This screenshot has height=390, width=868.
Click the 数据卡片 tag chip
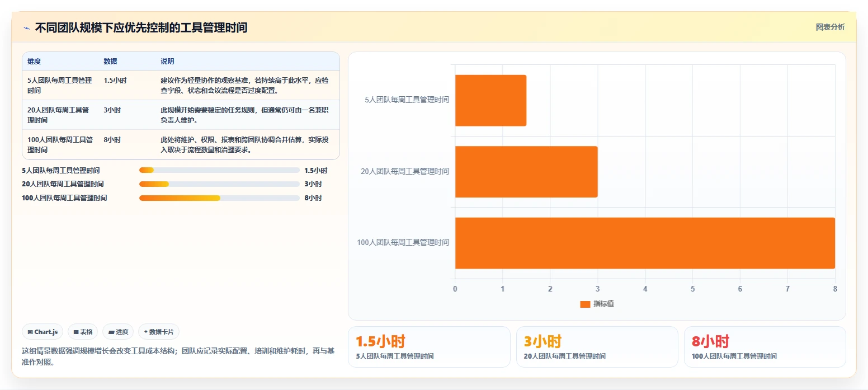159,332
